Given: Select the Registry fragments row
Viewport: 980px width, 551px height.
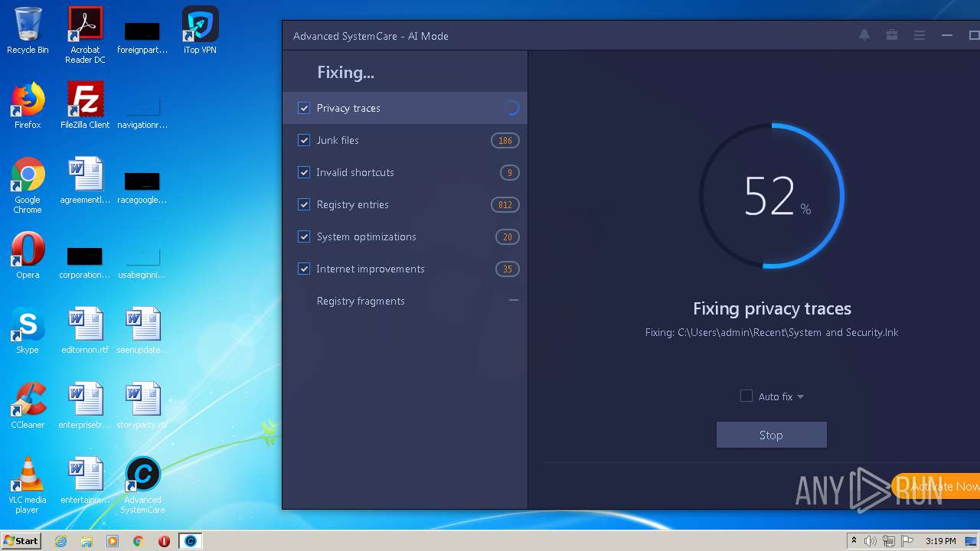Looking at the screenshot, I should pyautogui.click(x=405, y=301).
